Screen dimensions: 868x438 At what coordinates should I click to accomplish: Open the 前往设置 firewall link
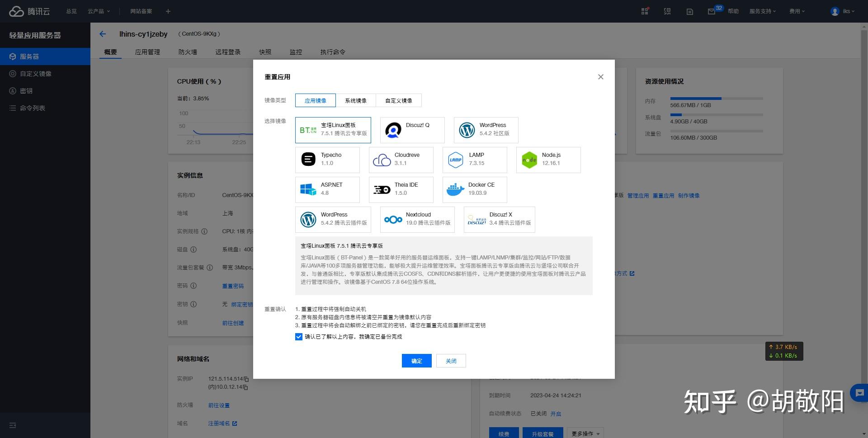click(x=219, y=405)
